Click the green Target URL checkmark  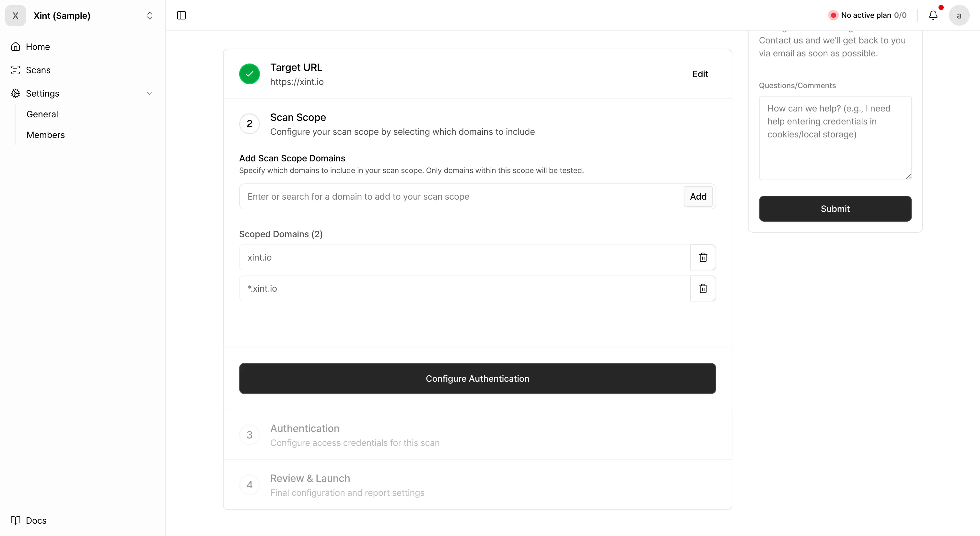[x=249, y=74]
